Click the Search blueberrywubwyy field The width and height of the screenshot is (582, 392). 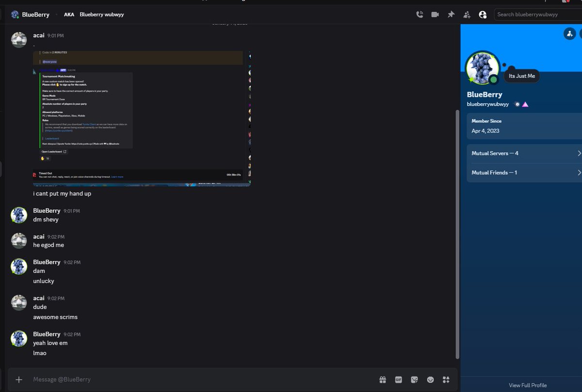538,15
